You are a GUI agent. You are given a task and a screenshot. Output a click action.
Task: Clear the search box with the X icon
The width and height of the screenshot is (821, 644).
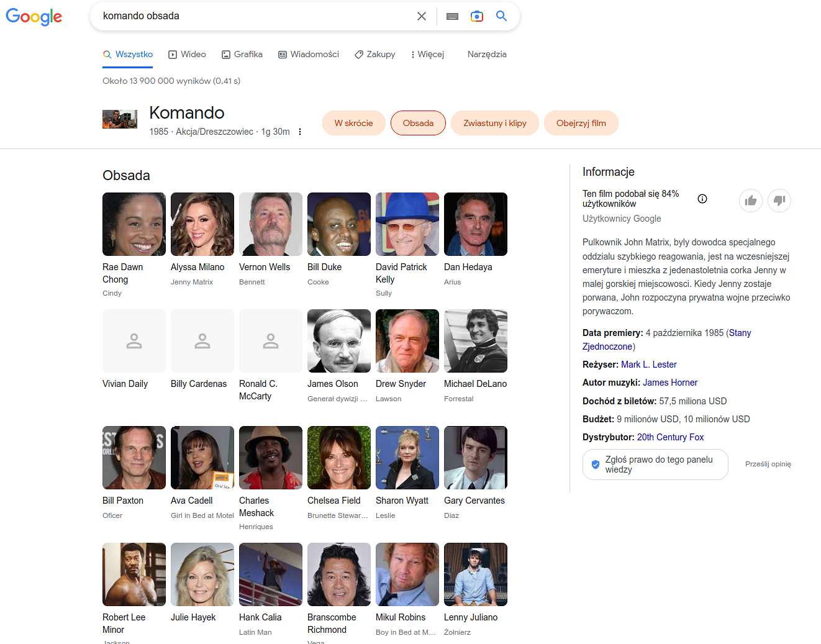pyautogui.click(x=422, y=16)
